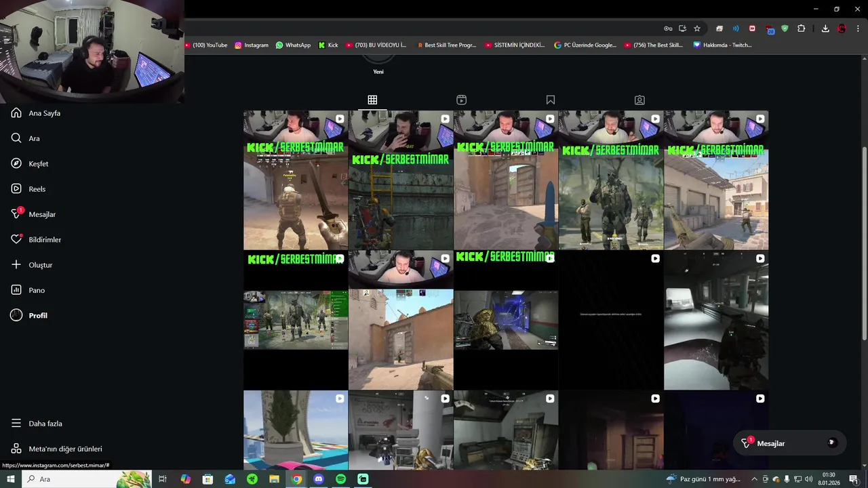Open Ana Sayfa in Instagram sidebar
868x488 pixels.
tap(36, 113)
